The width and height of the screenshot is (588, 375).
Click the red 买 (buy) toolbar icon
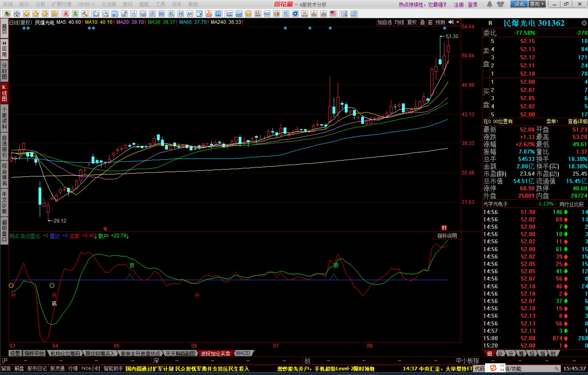click(x=66, y=14)
